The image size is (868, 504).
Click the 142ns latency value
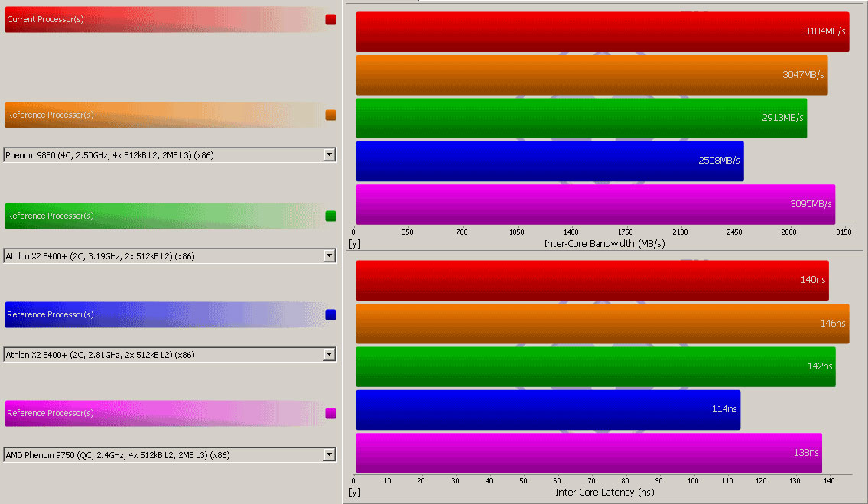pos(819,366)
